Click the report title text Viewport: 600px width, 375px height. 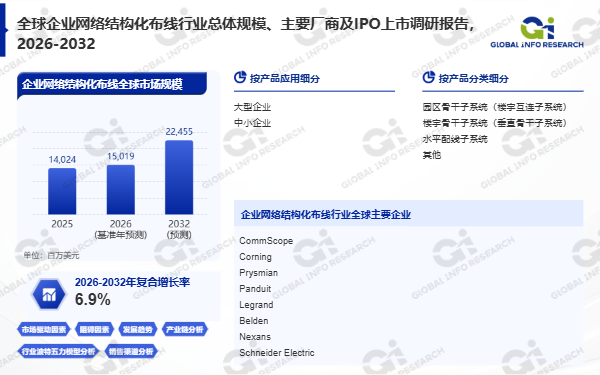coord(246,34)
